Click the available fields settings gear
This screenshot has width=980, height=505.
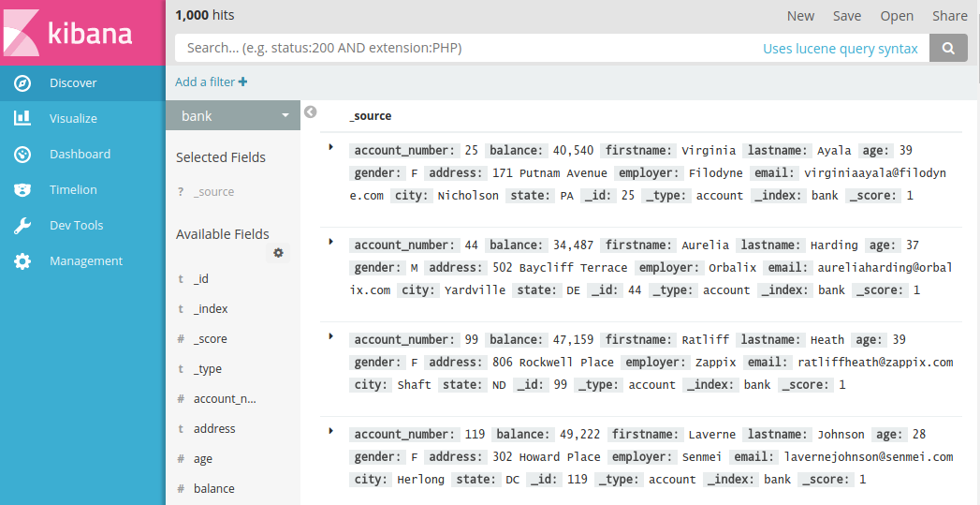coord(278,253)
